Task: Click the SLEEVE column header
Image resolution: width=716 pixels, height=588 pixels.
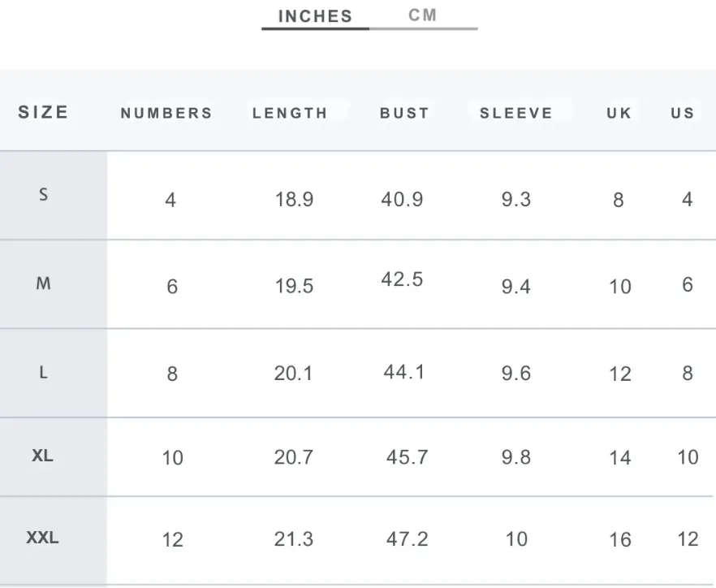Action: 516,114
